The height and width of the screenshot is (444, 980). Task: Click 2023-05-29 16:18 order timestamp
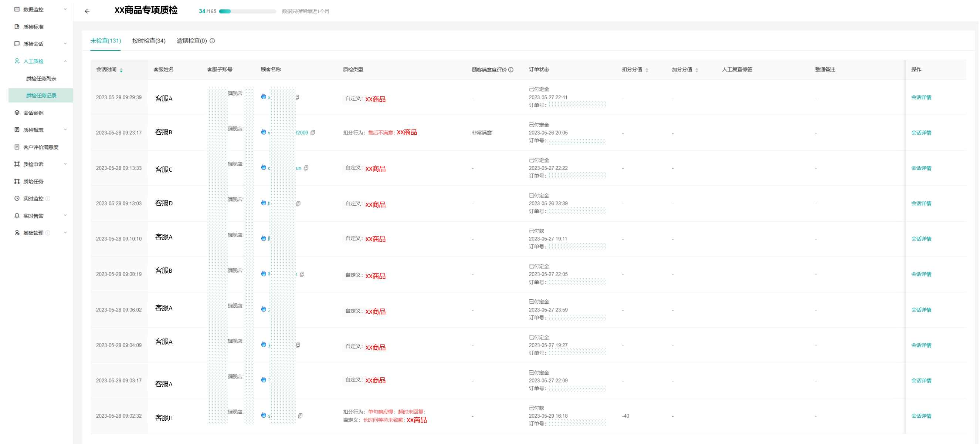[548, 416]
